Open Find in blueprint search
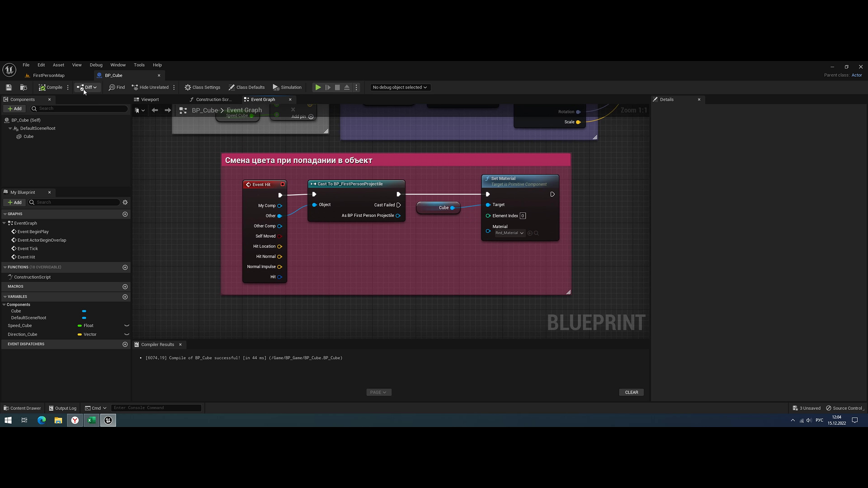Image resolution: width=868 pixels, height=488 pixels. [117, 87]
